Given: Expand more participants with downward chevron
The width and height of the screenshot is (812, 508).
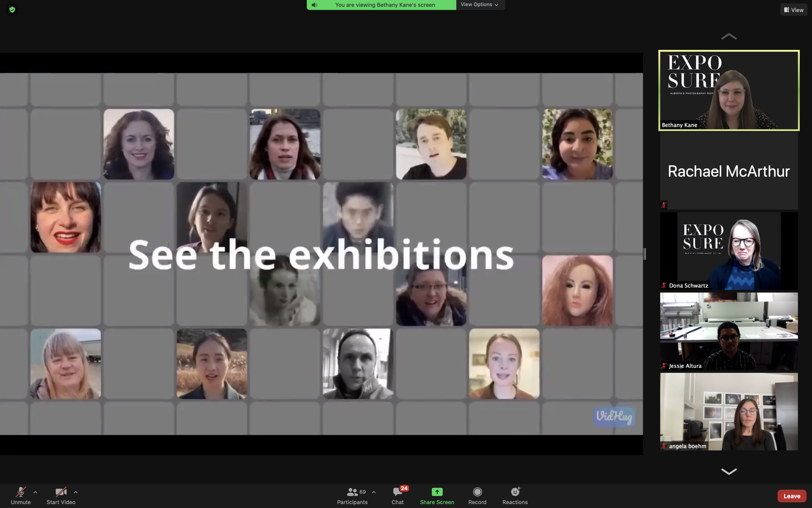Looking at the screenshot, I should (729, 472).
